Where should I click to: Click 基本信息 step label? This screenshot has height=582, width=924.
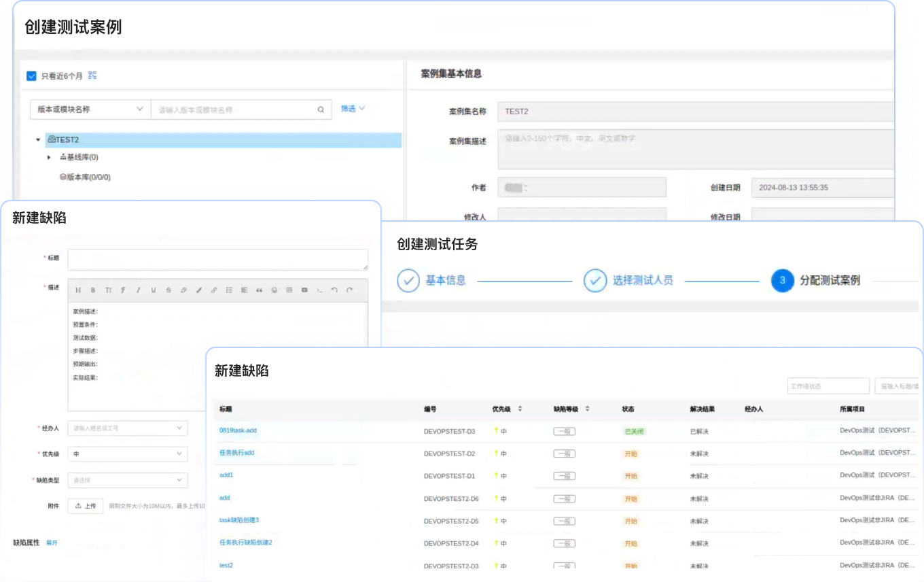446,280
